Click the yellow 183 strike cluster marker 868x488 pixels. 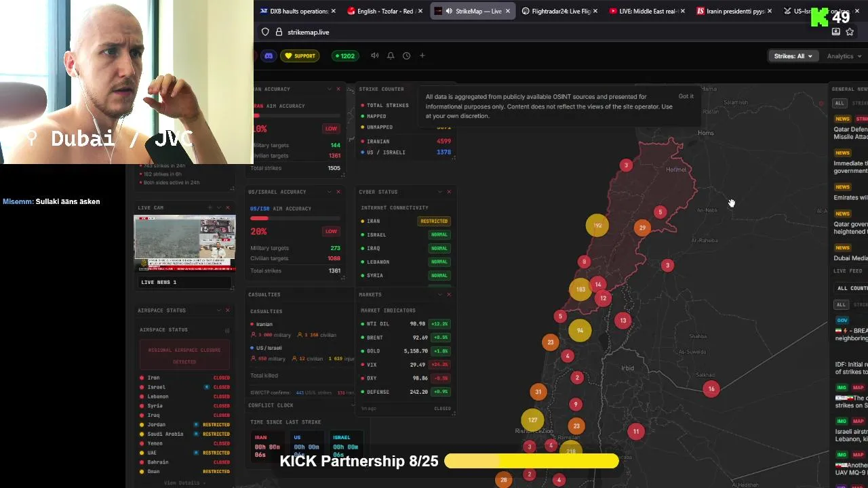(580, 289)
